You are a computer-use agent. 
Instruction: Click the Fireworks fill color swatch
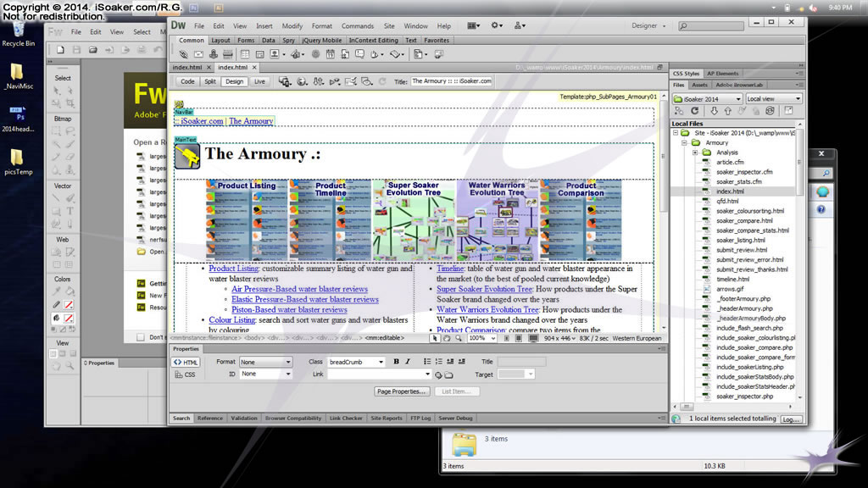click(69, 319)
